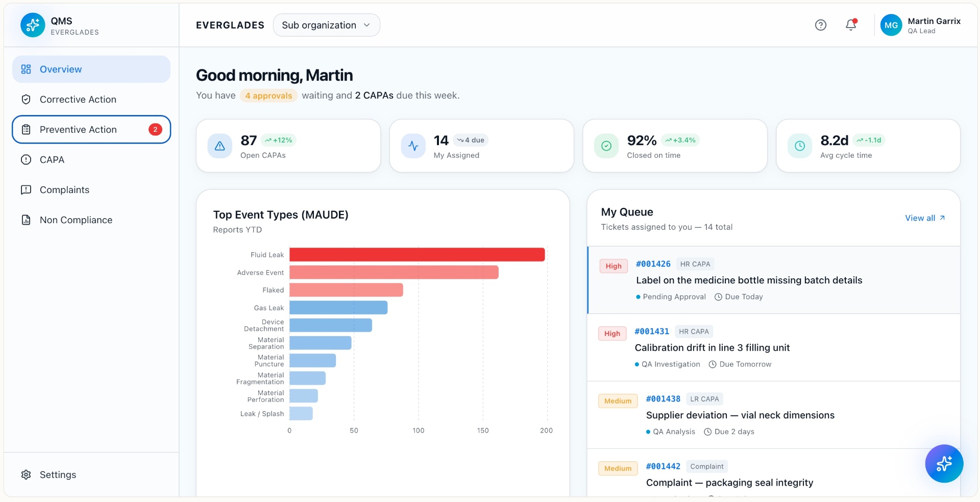This screenshot has height=502, width=980.
Task: Click the QMS Everglades logo icon
Action: (x=33, y=25)
